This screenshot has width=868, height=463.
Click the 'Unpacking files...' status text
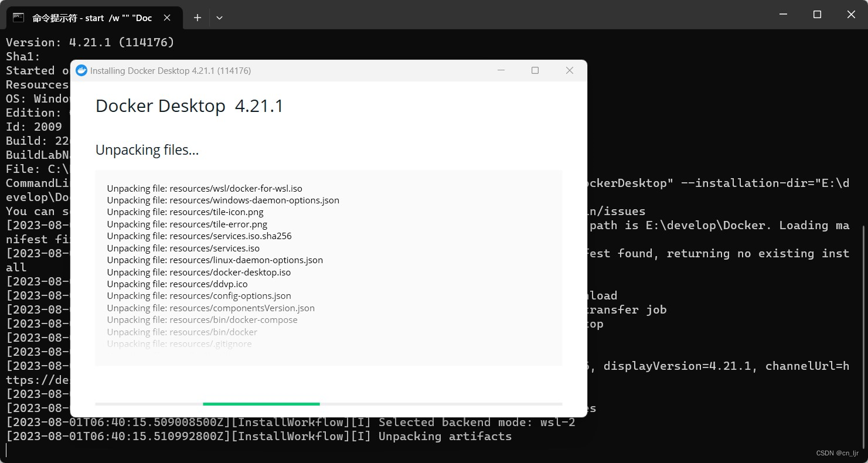click(147, 150)
